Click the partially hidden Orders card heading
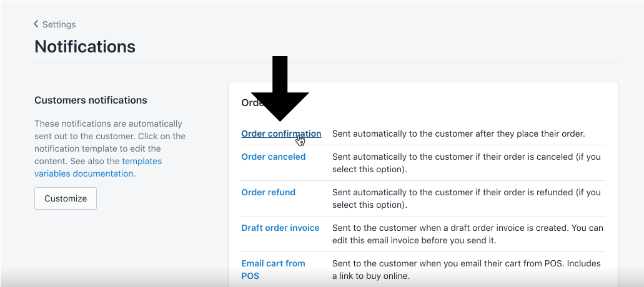This screenshot has height=287, width=644. 251,102
